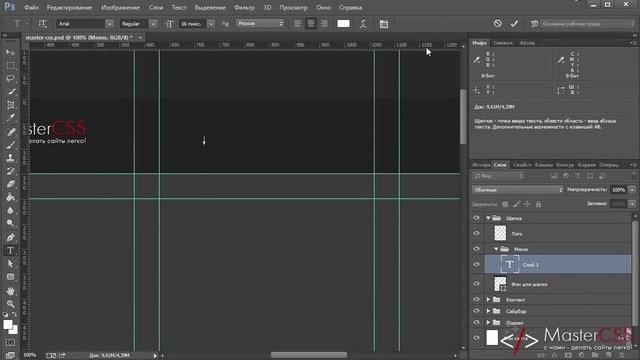Open the Фильтр menu
This screenshot has height=360, width=640.
point(244,7)
